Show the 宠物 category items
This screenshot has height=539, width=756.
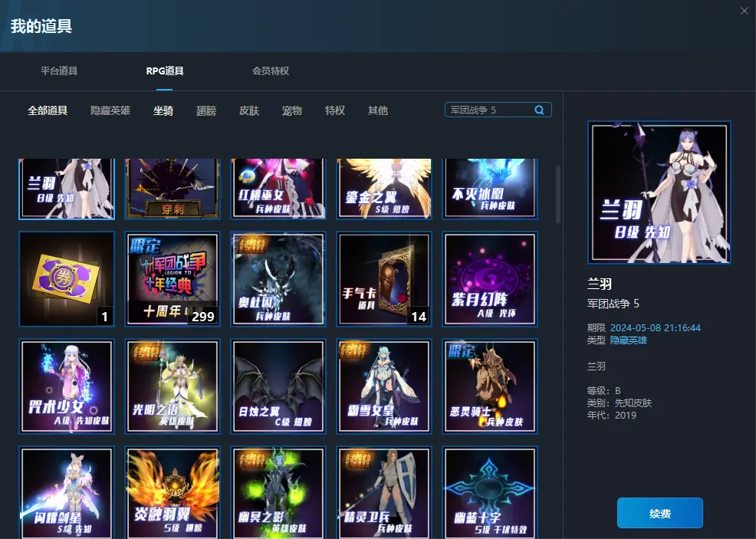click(x=292, y=111)
